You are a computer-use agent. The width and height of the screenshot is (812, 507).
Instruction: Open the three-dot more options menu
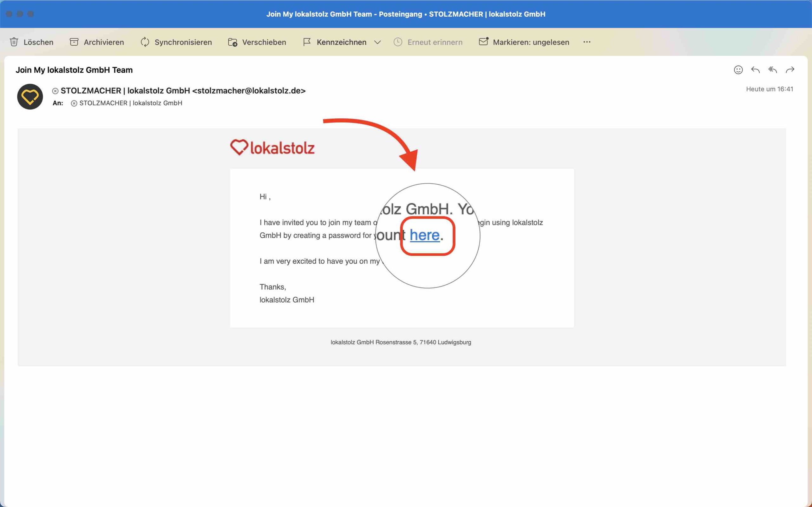pos(586,42)
